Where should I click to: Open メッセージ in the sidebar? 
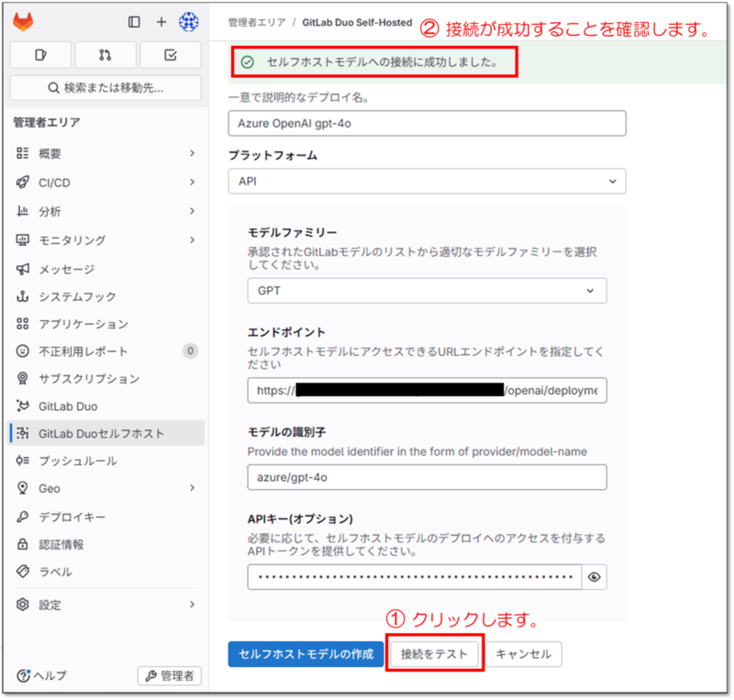(x=106, y=269)
